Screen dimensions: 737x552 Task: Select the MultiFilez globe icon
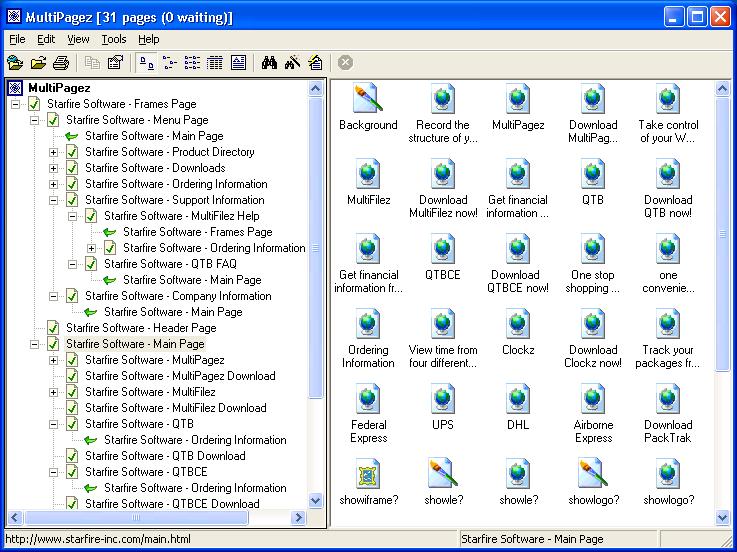tap(368, 173)
